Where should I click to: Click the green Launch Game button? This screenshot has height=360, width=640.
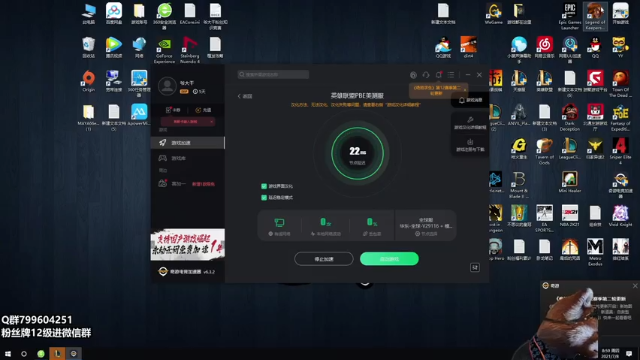point(389,259)
